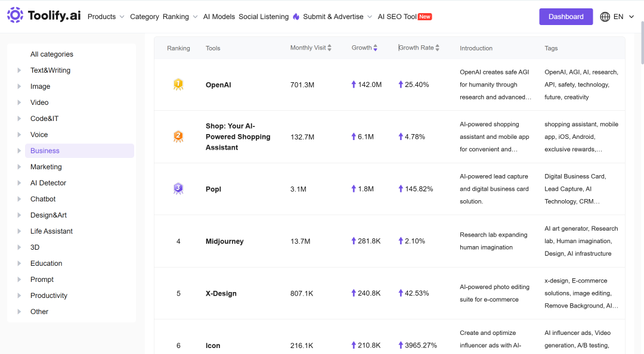Click the gold rank 1 medal
This screenshot has width=644, height=354.
[178, 85]
